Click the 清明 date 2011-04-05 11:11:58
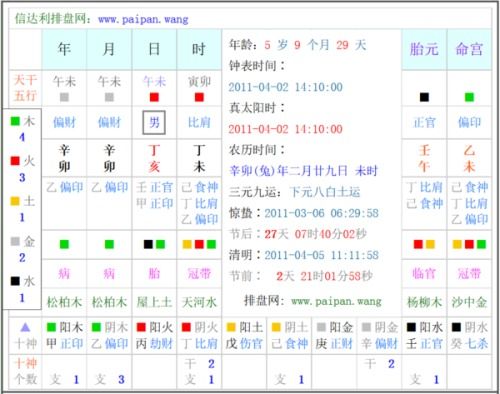Viewport: 500px width, 394px height. pos(321,255)
